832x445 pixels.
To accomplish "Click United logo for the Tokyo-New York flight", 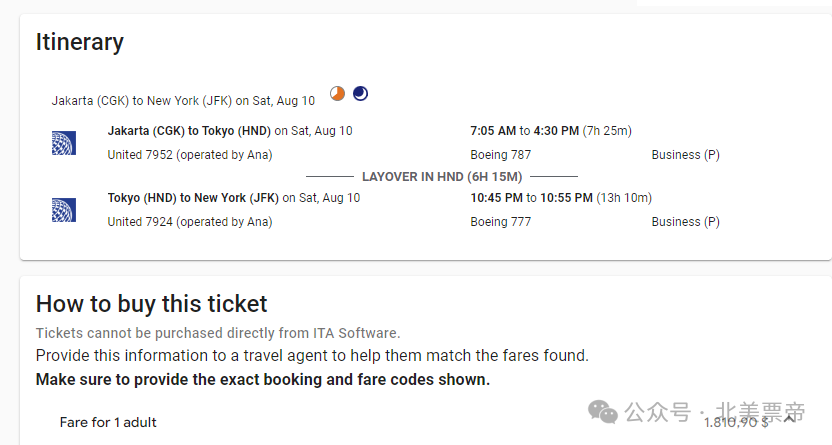I will pos(64,210).
